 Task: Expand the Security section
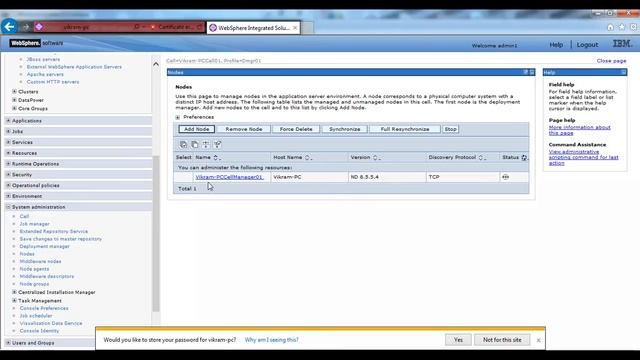click(8, 175)
